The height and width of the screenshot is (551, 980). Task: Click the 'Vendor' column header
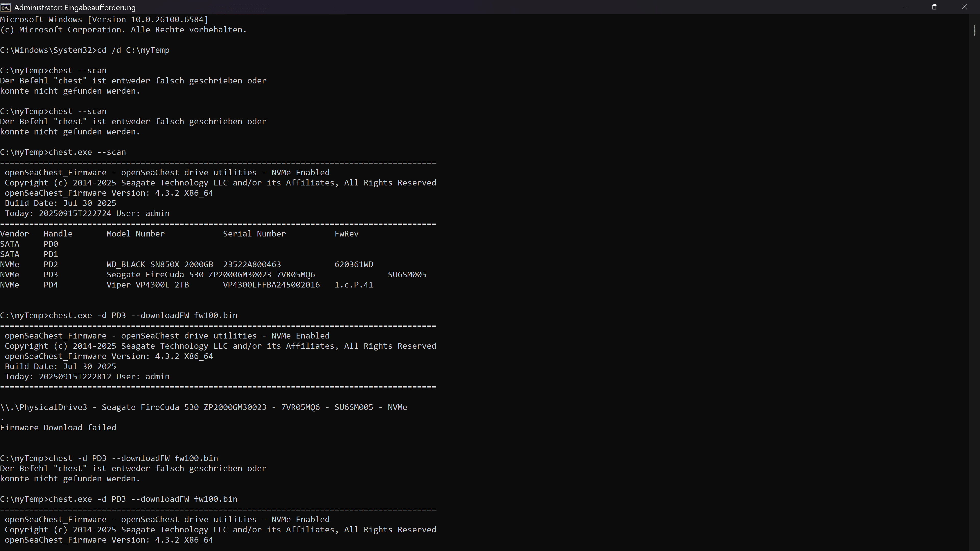coord(15,234)
